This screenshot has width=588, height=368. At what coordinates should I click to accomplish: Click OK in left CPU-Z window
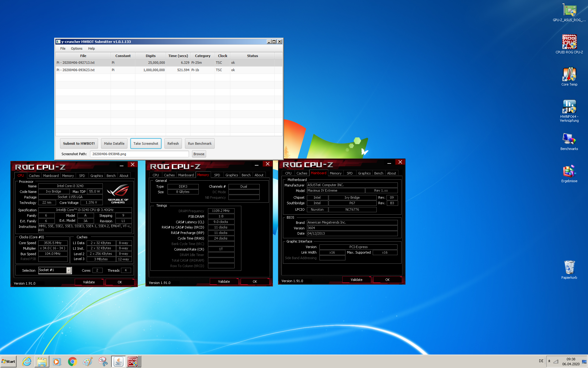[120, 282]
